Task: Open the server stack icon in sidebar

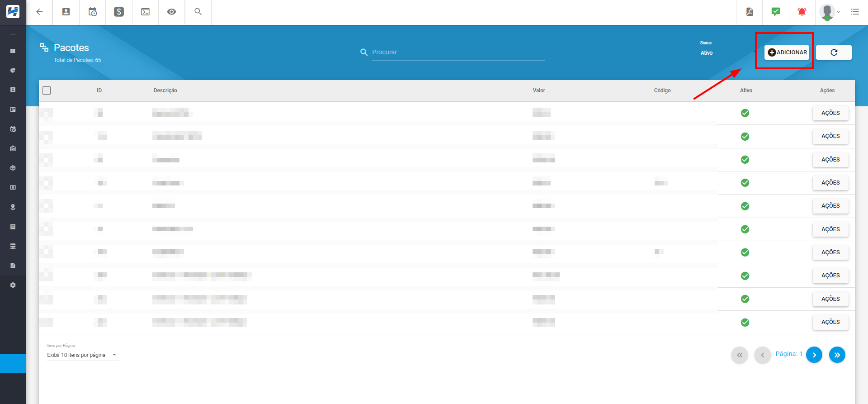Action: [13, 246]
